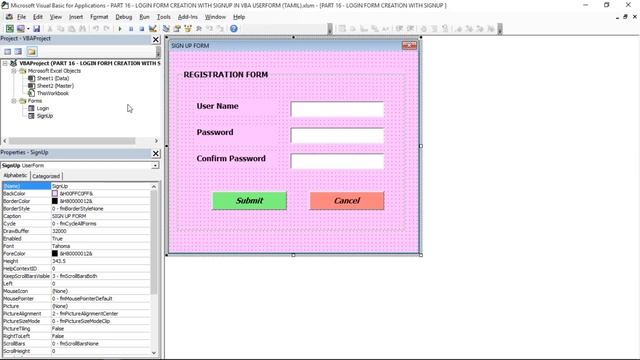
Task: Open the Tools menu
Action: click(163, 17)
